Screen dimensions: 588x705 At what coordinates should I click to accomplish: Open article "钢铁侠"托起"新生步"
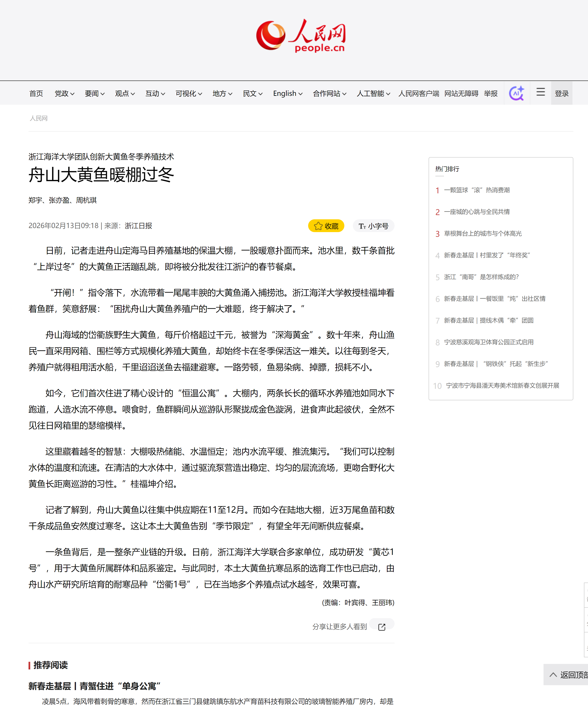[496, 364]
